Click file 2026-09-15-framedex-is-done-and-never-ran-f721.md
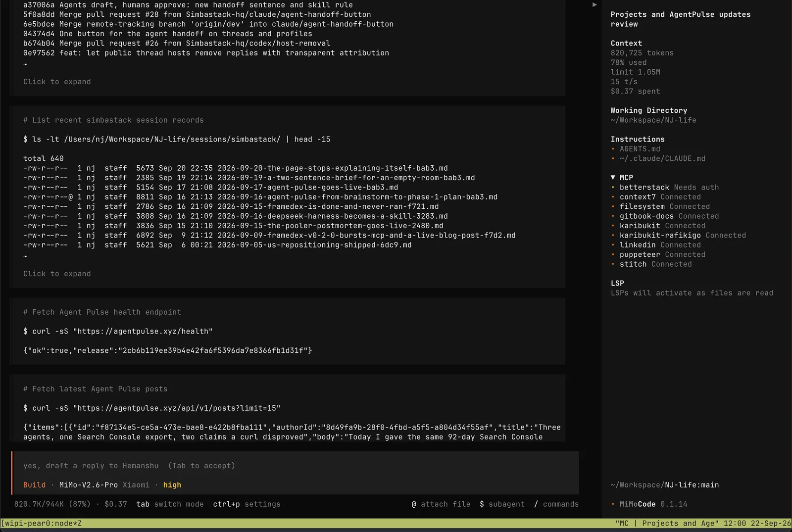Viewport: 792px width, 532px height. [x=328, y=207]
